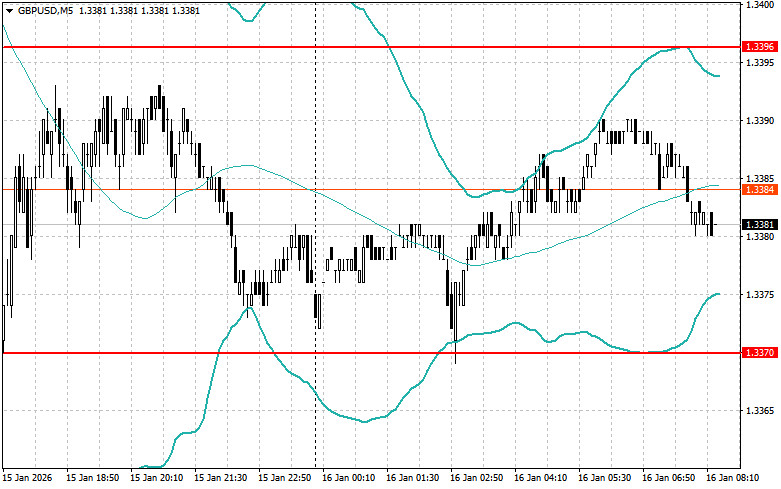Screen dimensions: 781x489
Task: Click the GBPUSD,M5 chart title text
Action: pyautogui.click(x=45, y=10)
